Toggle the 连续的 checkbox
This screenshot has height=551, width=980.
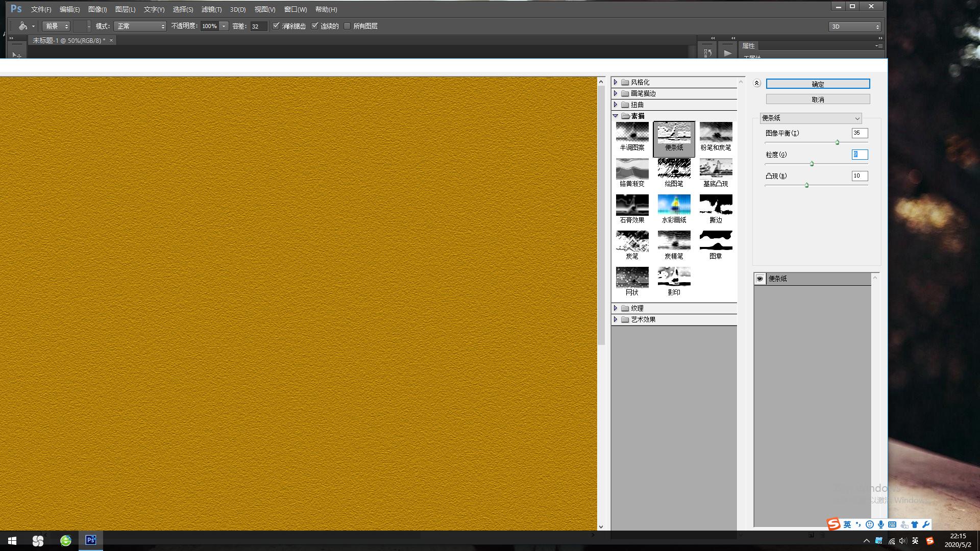coord(315,26)
